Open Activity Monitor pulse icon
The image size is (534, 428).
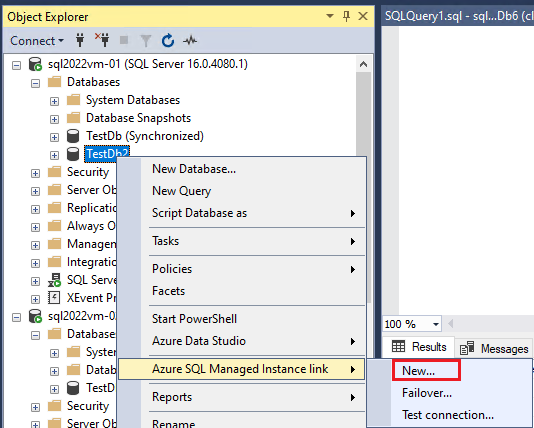click(190, 41)
